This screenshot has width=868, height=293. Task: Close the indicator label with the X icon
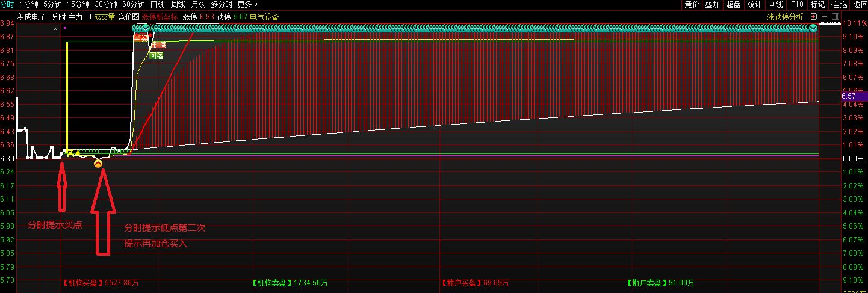click(55, 28)
